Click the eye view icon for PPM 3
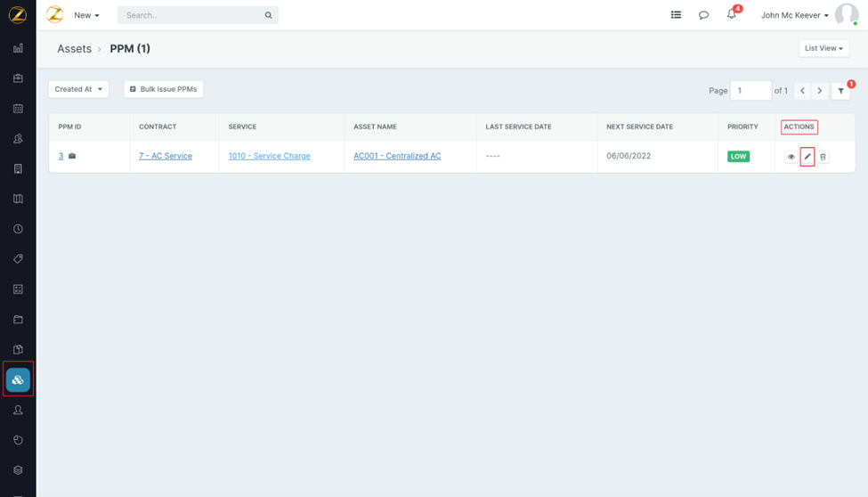Screen dimensions: 868x497 pyautogui.click(x=791, y=157)
